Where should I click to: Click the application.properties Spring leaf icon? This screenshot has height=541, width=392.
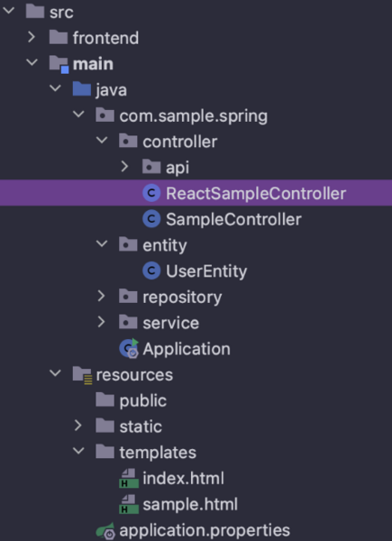(105, 531)
